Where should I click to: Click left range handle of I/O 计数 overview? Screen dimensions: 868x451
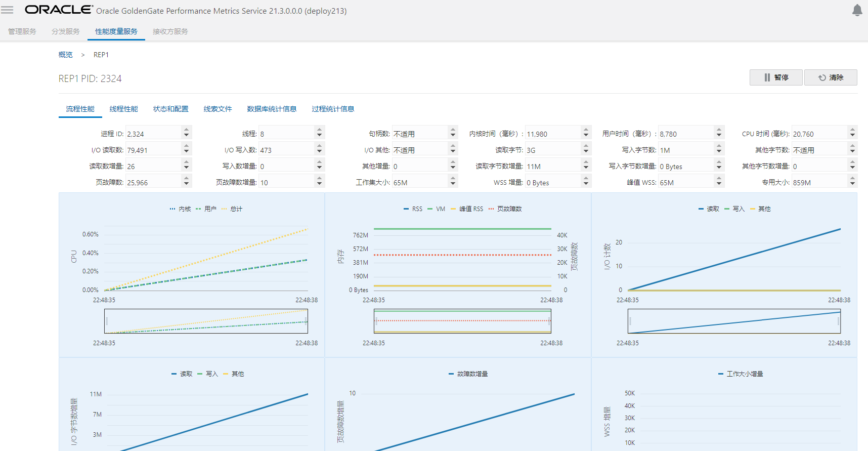(630, 321)
